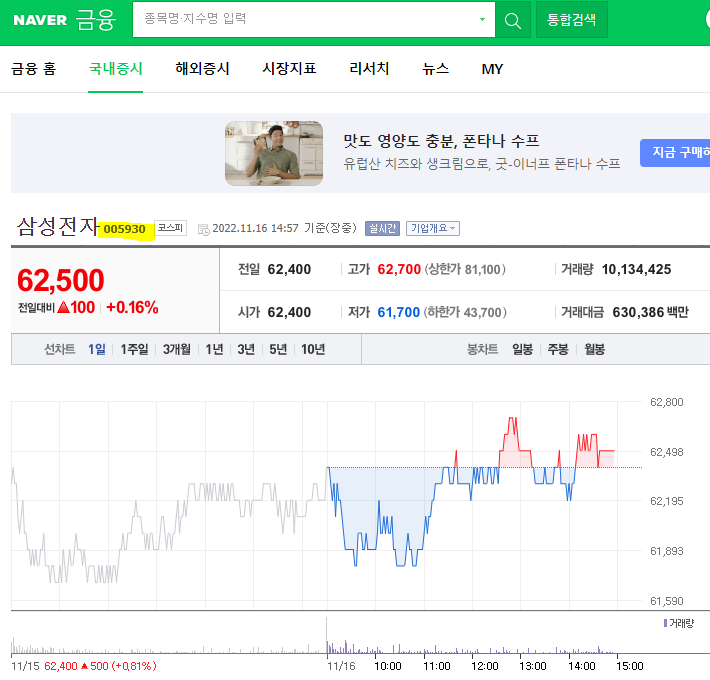Go to the 시장지표 menu

point(289,69)
